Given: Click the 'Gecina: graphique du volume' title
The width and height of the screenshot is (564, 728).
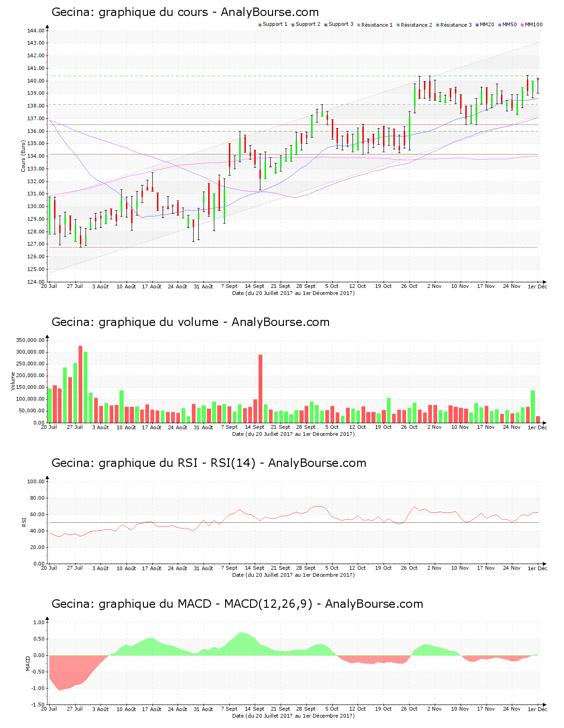Looking at the screenshot, I should click(x=135, y=322).
